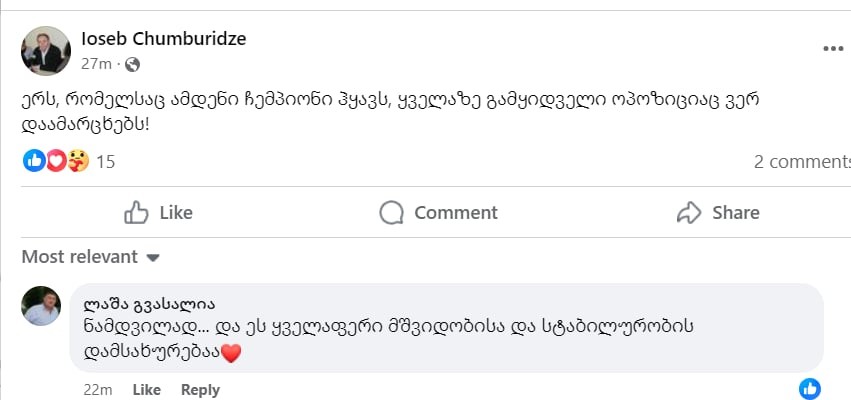Click the like badge on the comment
851x400 pixels.
coord(810,389)
